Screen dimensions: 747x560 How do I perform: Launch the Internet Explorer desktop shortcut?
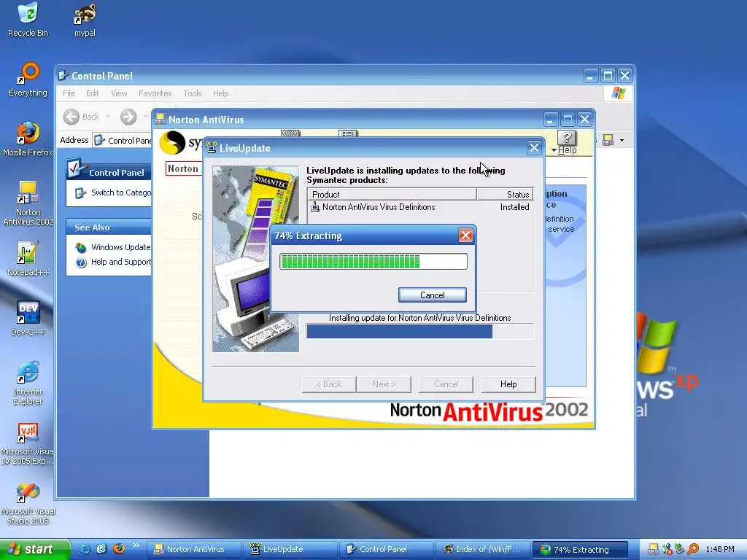point(28,384)
